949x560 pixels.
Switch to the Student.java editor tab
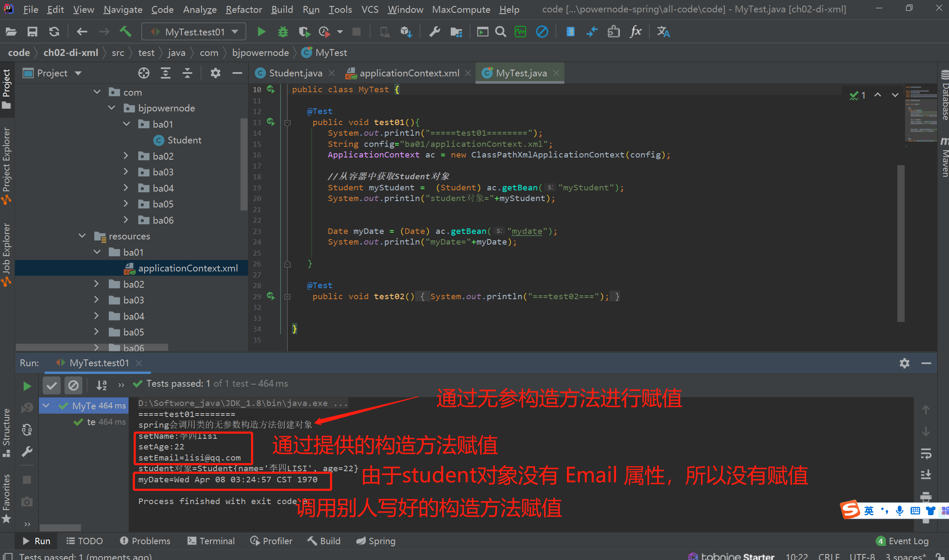295,73
